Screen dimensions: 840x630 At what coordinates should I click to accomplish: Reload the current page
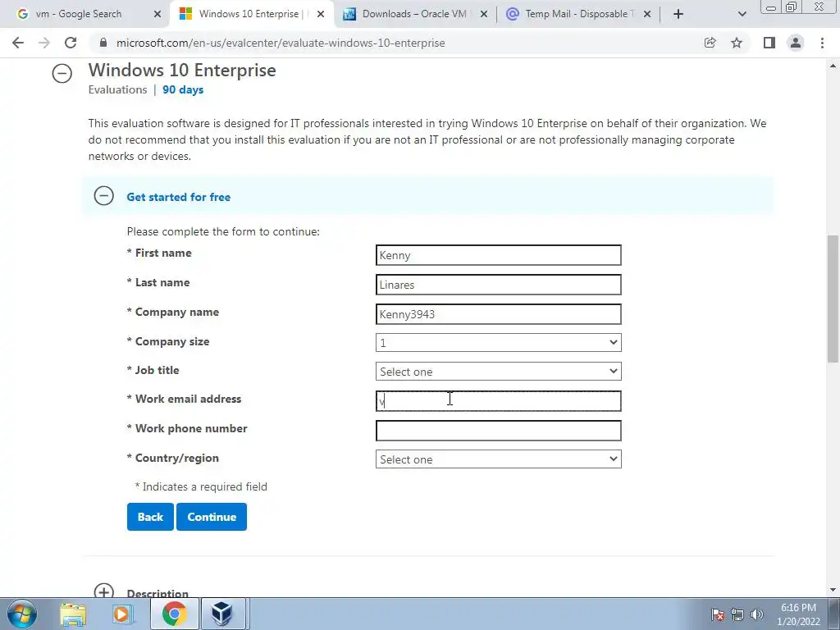71,43
